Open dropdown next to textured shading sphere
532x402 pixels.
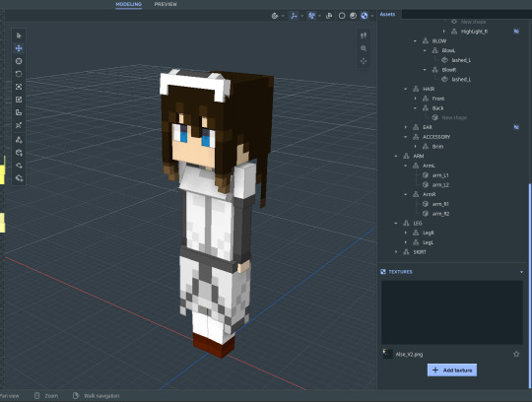click(372, 16)
